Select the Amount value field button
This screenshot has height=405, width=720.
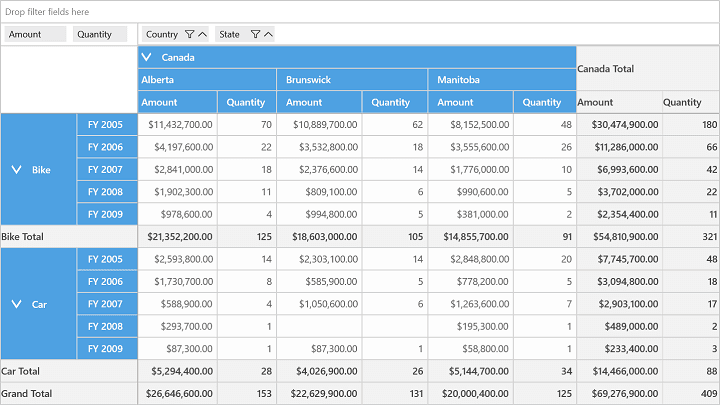tap(35, 34)
